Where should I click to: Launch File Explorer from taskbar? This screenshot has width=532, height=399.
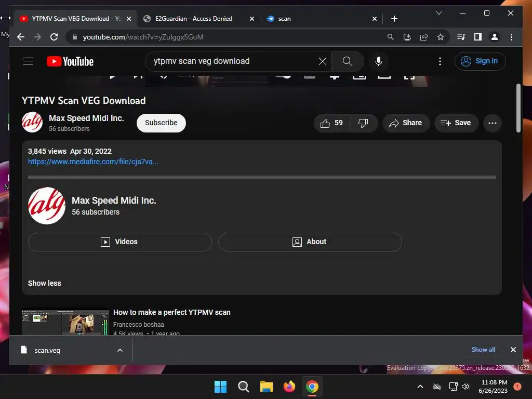tap(267, 387)
